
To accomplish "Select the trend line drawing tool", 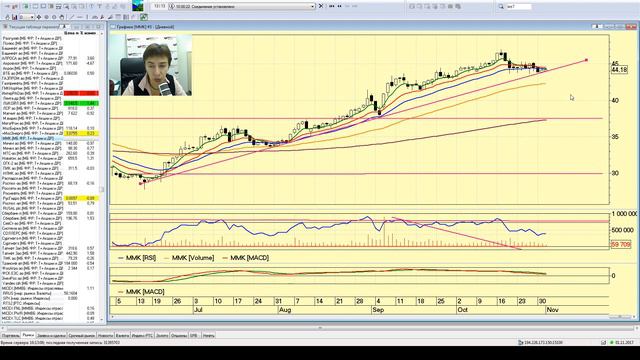I will coord(72,17).
